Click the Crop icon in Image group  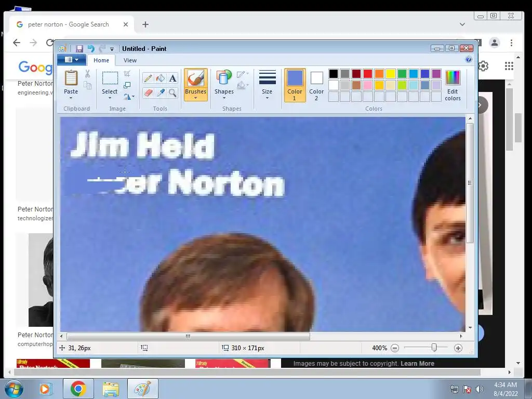click(x=127, y=74)
